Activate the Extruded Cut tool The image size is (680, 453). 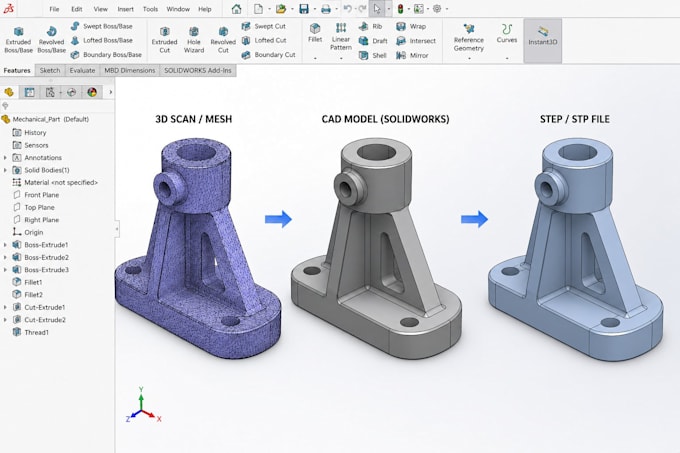pyautogui.click(x=164, y=39)
